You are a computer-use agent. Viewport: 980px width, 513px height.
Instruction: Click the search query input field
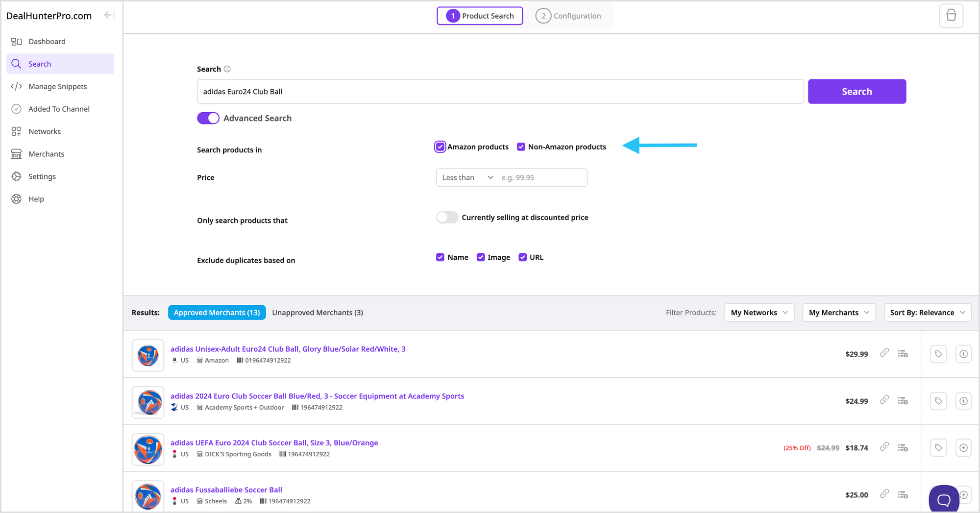(x=500, y=92)
